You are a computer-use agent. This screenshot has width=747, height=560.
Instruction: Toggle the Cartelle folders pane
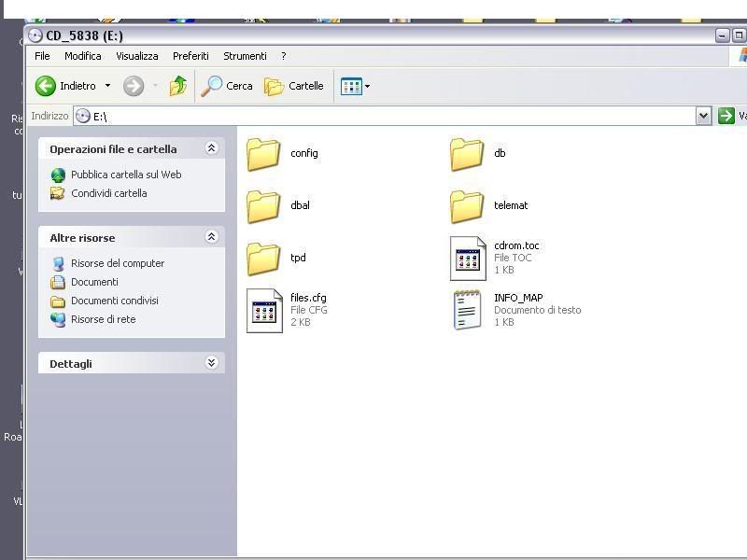pos(294,86)
